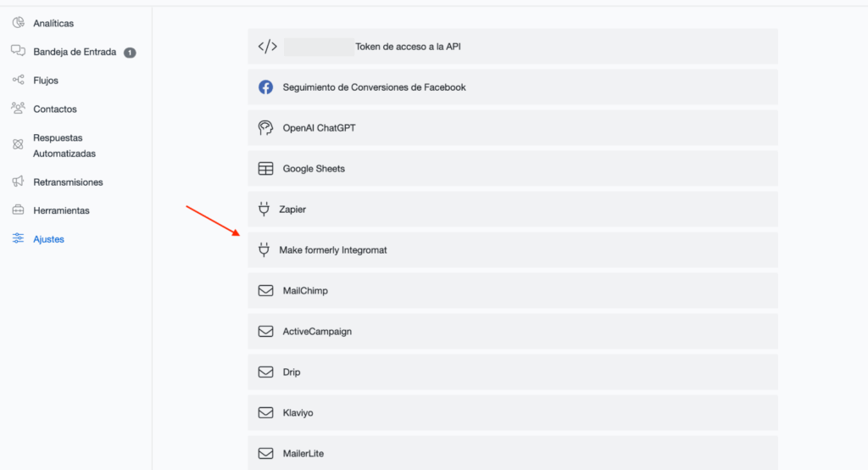Click the Zapier plug icon

point(264,209)
